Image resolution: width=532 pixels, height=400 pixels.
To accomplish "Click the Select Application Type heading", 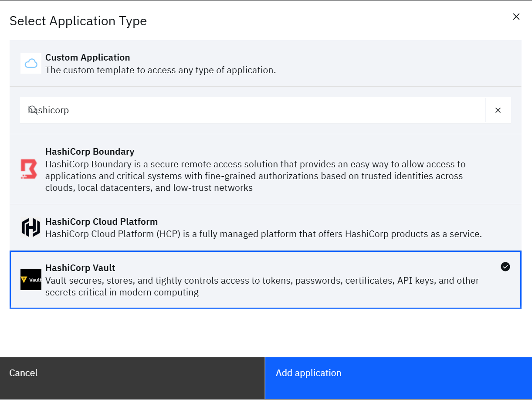I will tap(78, 21).
